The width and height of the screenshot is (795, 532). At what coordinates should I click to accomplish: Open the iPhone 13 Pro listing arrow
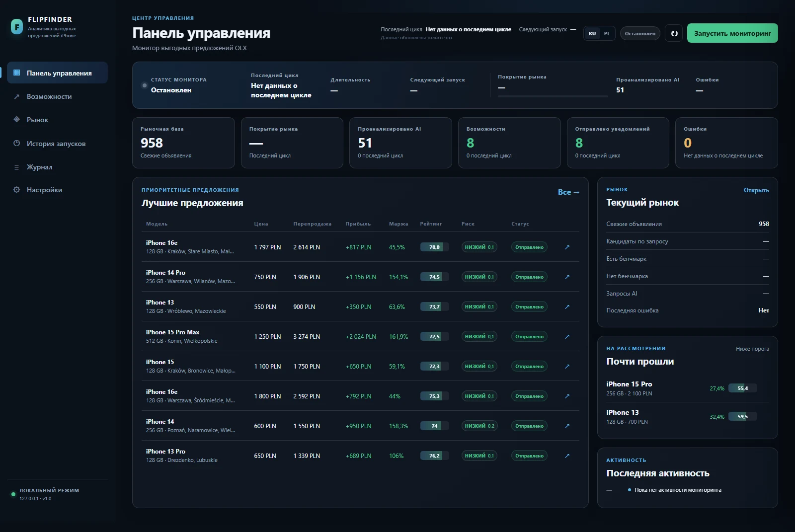tap(567, 456)
